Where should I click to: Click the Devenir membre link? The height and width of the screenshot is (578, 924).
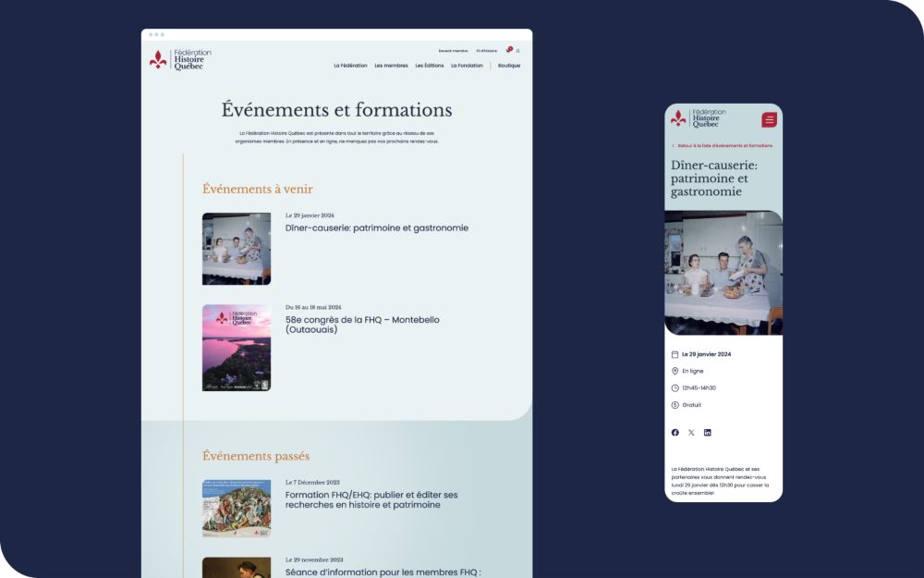(x=453, y=51)
